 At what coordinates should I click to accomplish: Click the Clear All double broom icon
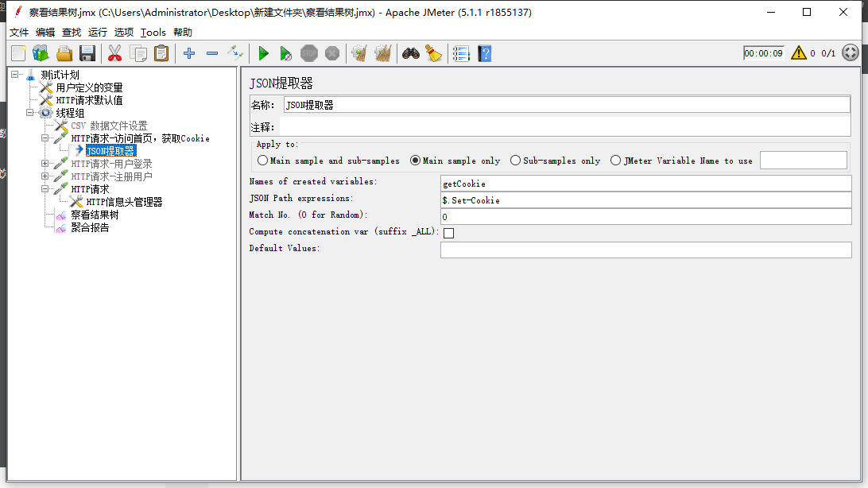point(382,54)
